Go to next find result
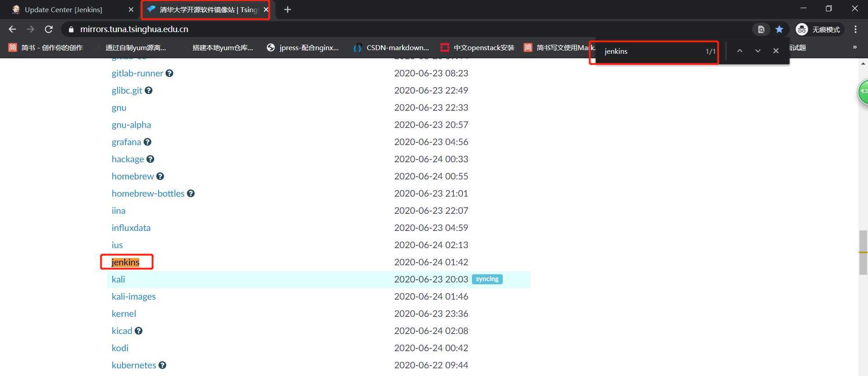 click(x=758, y=51)
